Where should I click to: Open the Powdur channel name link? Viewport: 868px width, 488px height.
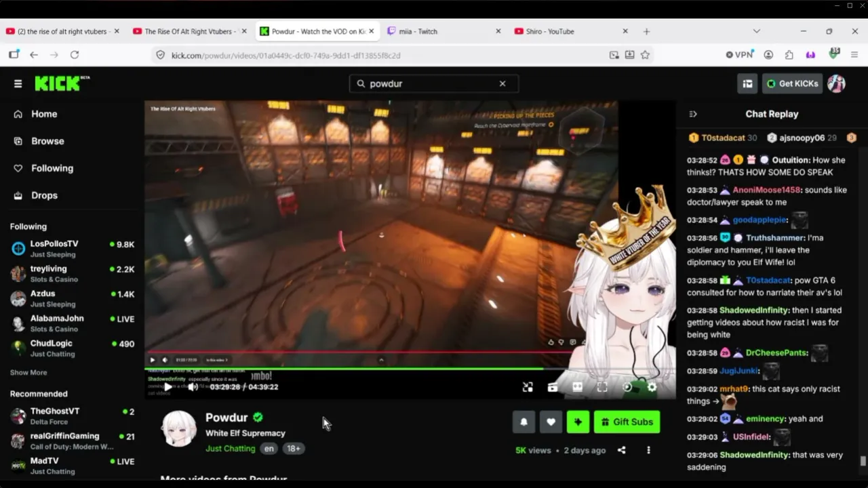click(x=226, y=418)
